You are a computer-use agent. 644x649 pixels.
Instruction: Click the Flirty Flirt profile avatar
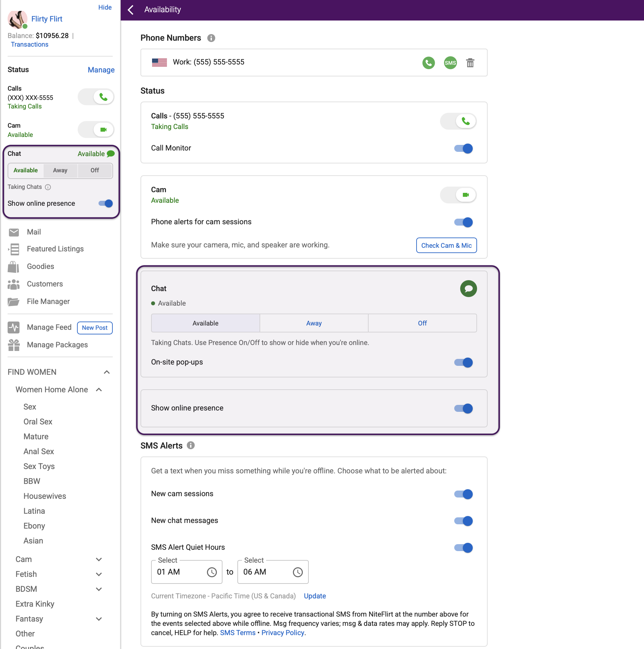pyautogui.click(x=17, y=20)
